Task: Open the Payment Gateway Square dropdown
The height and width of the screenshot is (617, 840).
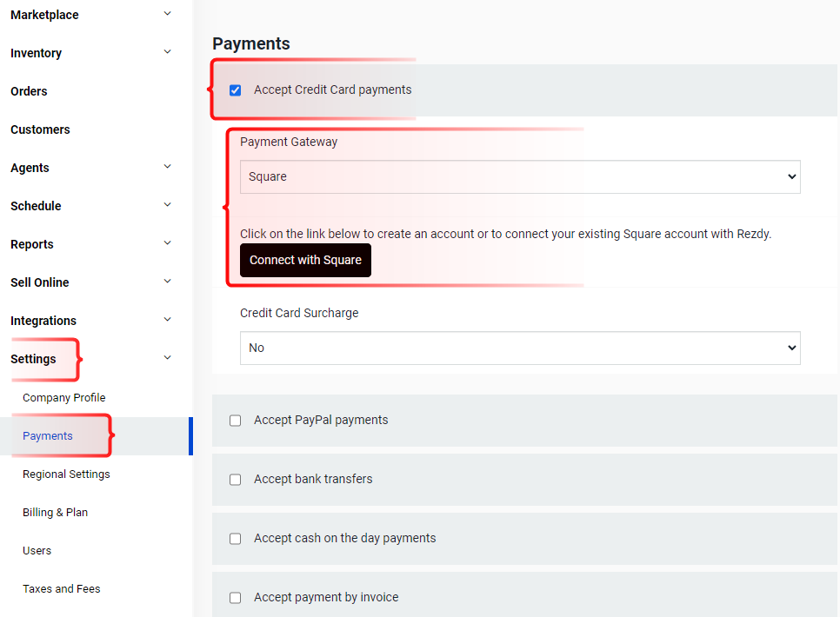Action: click(x=520, y=176)
